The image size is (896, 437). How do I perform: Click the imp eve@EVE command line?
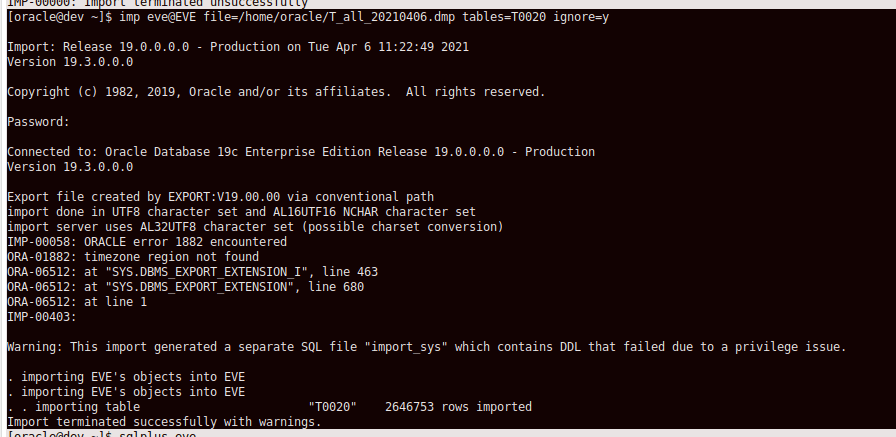pyautogui.click(x=308, y=17)
